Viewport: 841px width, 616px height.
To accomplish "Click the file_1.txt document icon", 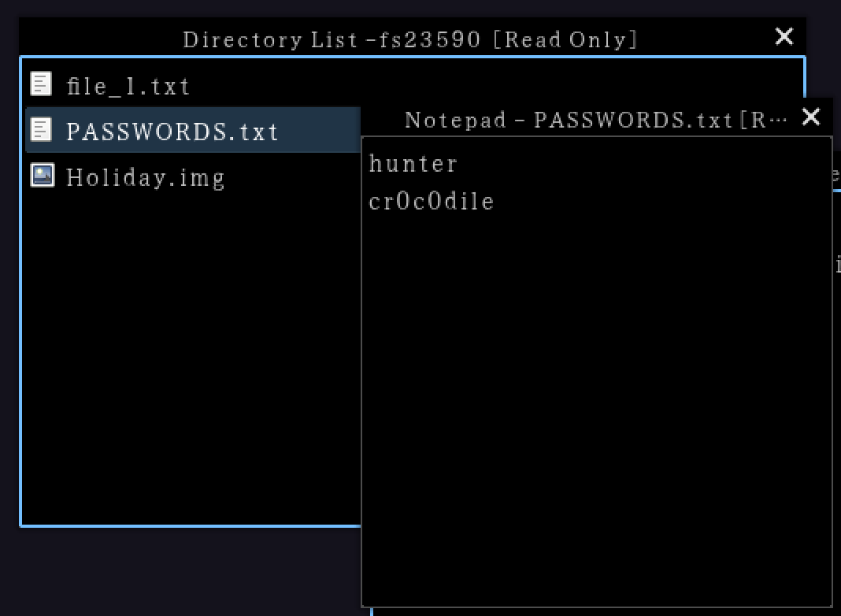I will [x=41, y=83].
